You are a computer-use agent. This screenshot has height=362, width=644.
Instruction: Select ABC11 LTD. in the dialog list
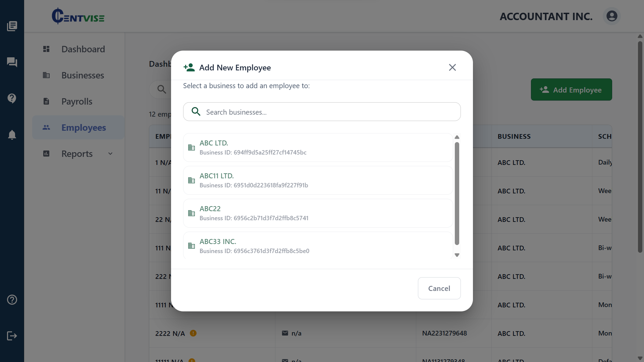click(317, 180)
